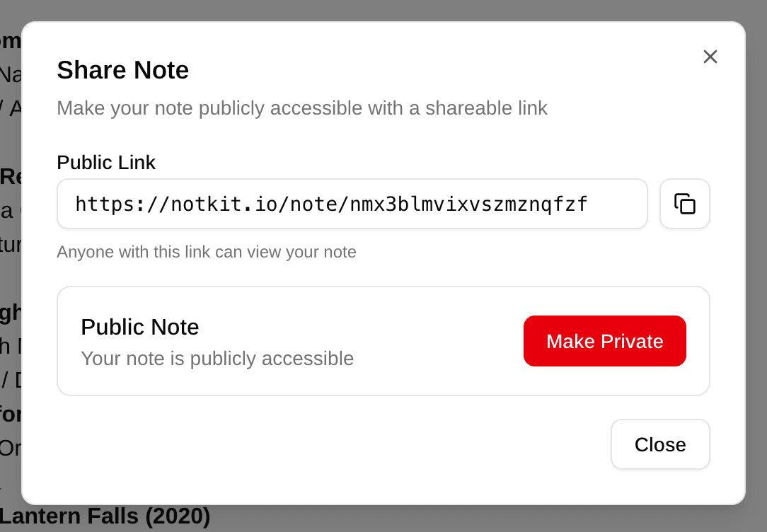The width and height of the screenshot is (767, 532).
Task: Click the Close button
Action: tap(660, 444)
